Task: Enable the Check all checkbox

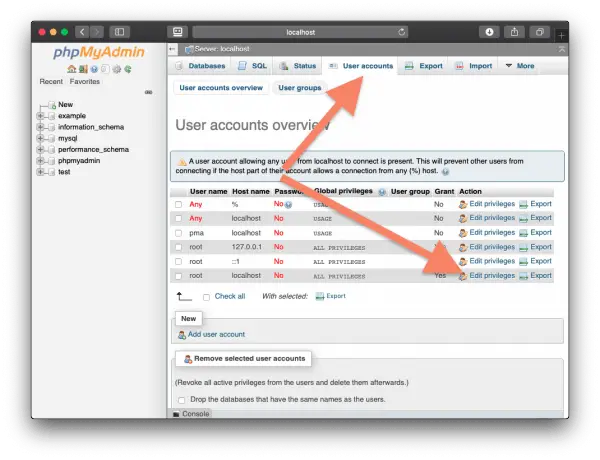Action: (x=206, y=297)
